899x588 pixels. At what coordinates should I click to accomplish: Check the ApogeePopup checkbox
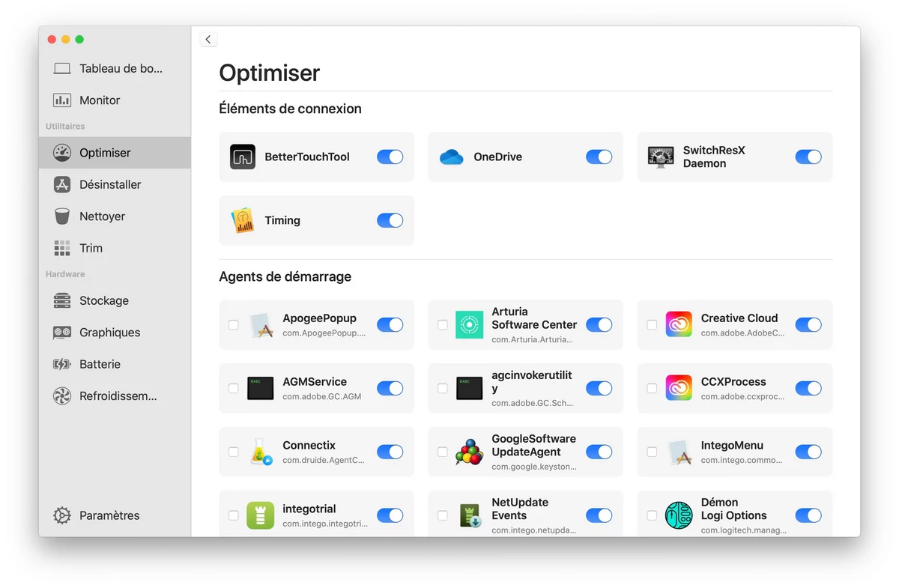coord(234,324)
